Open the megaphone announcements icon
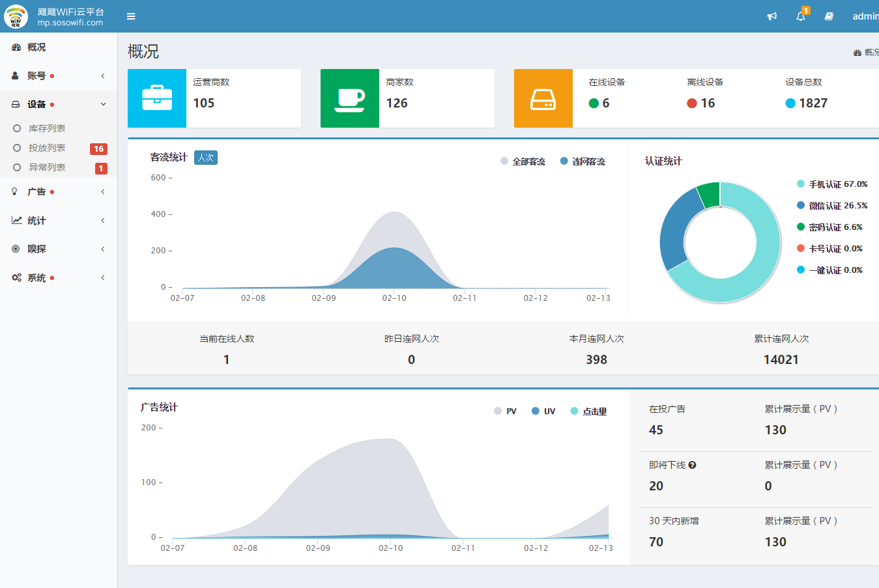 coord(772,16)
